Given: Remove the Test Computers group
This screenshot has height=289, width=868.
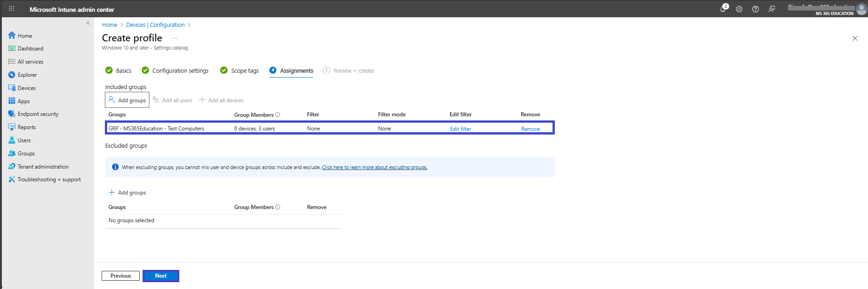Looking at the screenshot, I should click(x=530, y=129).
